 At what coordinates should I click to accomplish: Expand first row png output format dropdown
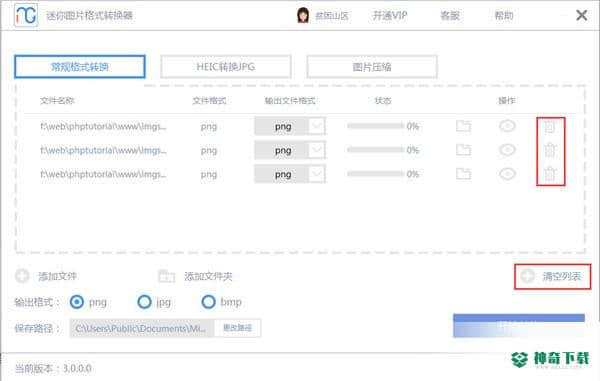pyautogui.click(x=316, y=126)
